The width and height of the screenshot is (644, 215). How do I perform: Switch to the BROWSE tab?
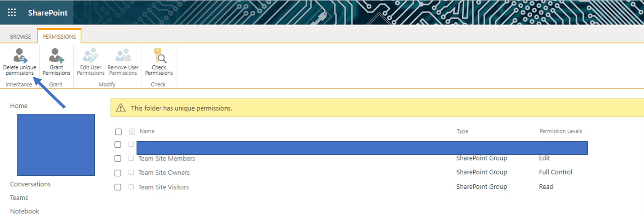pos(20,37)
